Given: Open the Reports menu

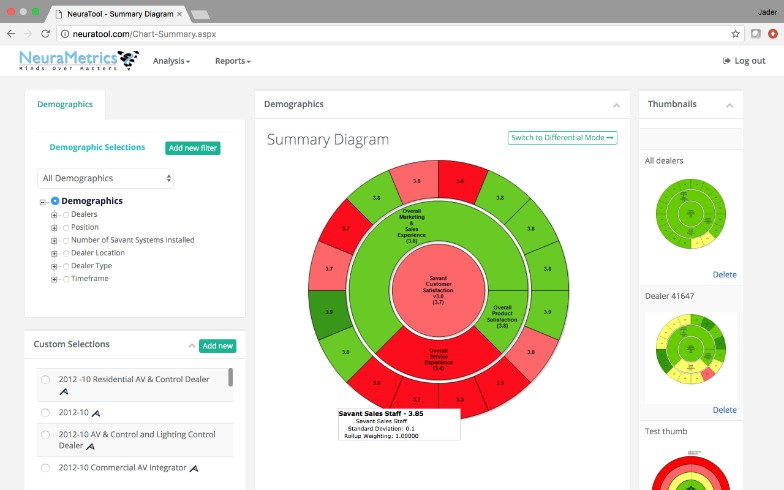Looking at the screenshot, I should (232, 61).
